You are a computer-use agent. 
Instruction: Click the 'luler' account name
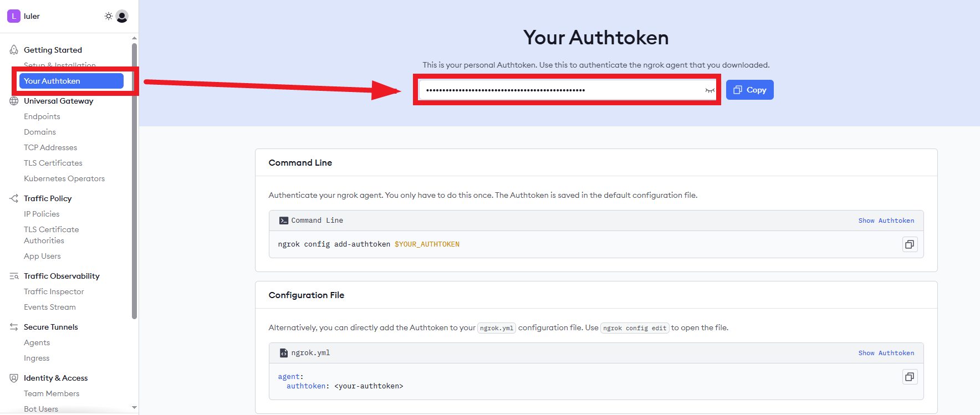[x=32, y=16]
